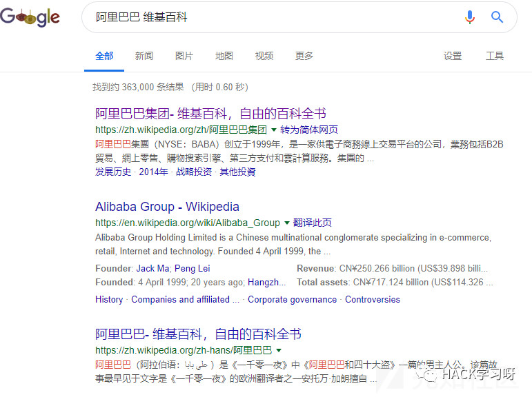Open the 发展历史 sitelink
The image size is (532, 397).
113,172
